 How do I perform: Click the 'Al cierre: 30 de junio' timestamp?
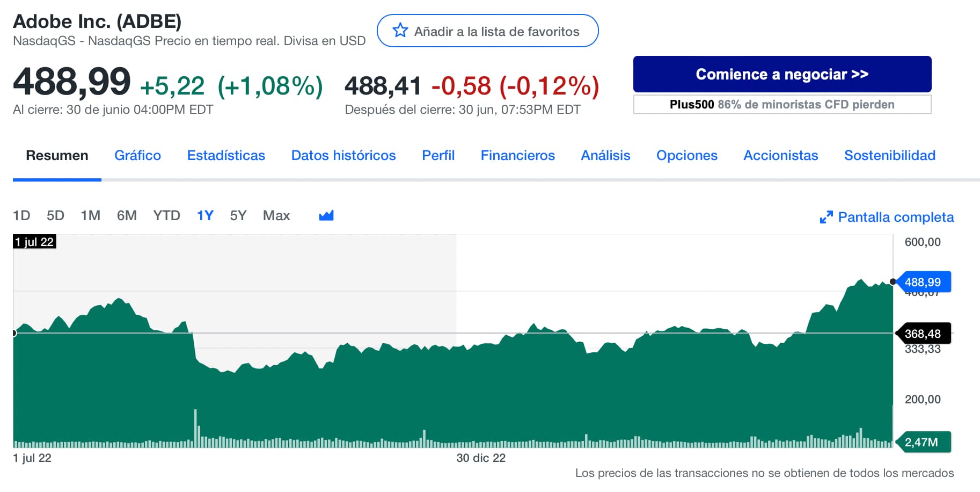point(113,110)
